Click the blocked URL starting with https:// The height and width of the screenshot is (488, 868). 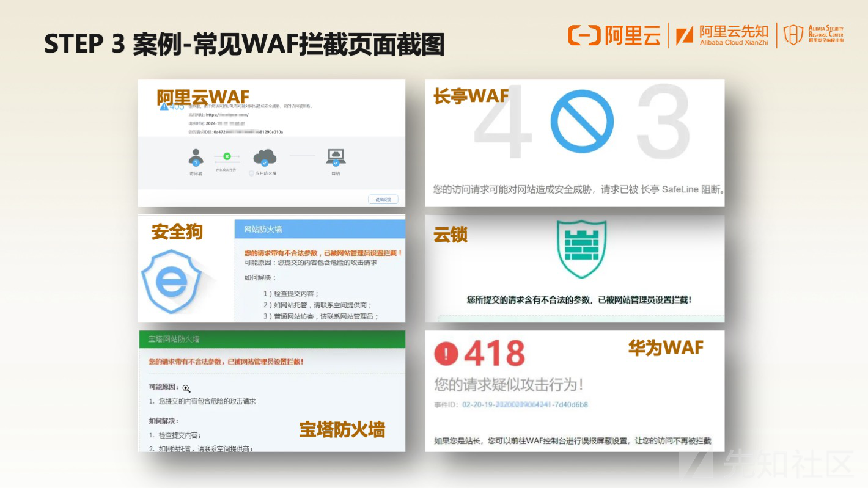click(x=227, y=114)
